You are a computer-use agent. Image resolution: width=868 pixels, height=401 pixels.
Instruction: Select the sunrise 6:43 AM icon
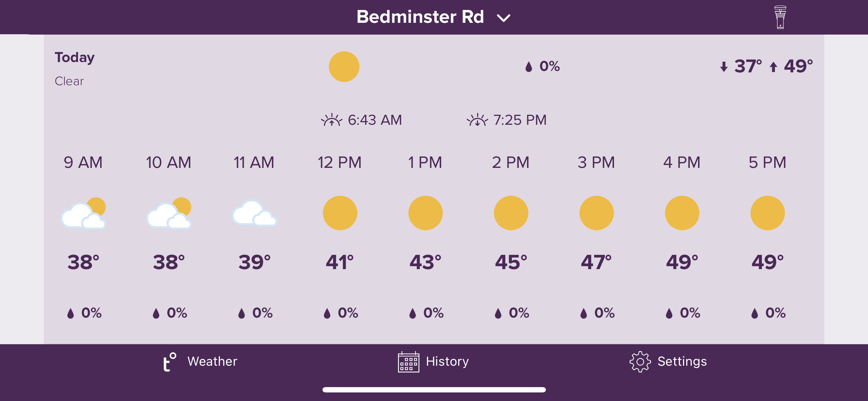[331, 120]
